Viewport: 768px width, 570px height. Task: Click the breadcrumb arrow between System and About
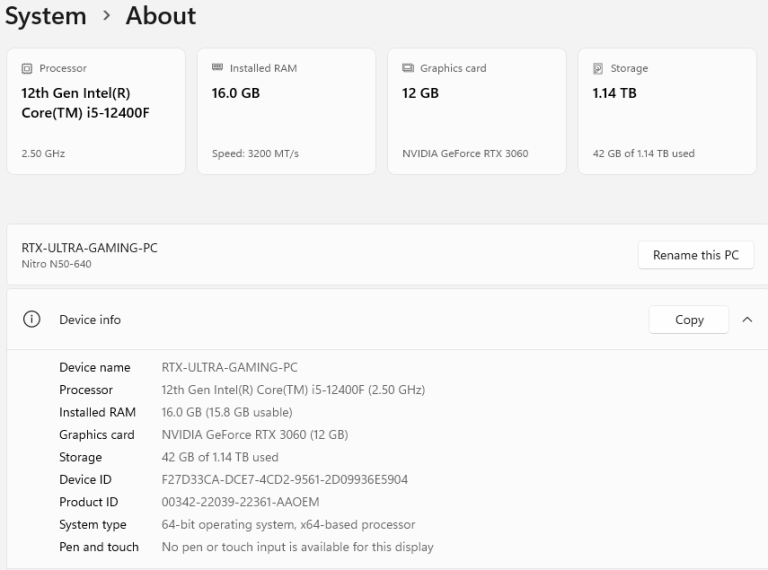106,16
